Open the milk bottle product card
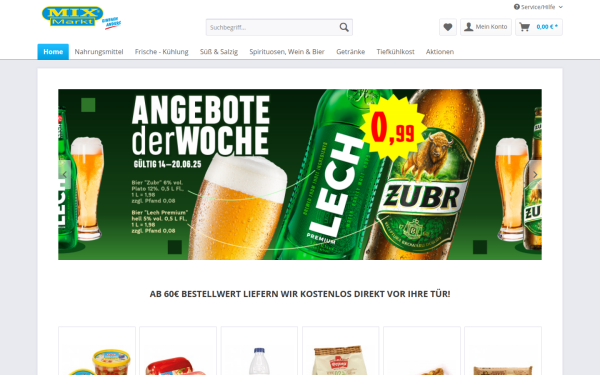600x375 pixels. pyautogui.click(x=259, y=351)
